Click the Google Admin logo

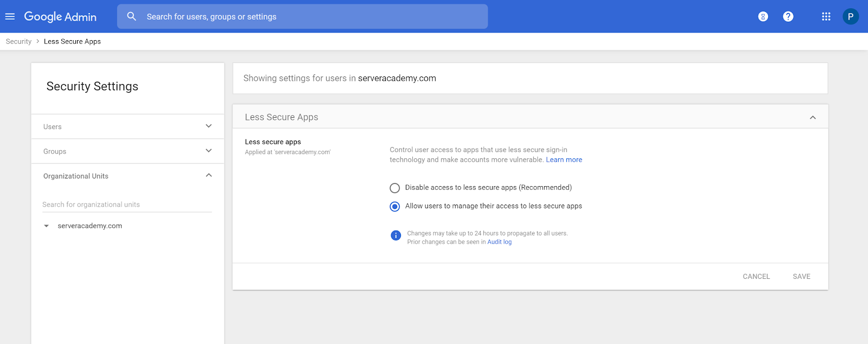click(60, 17)
